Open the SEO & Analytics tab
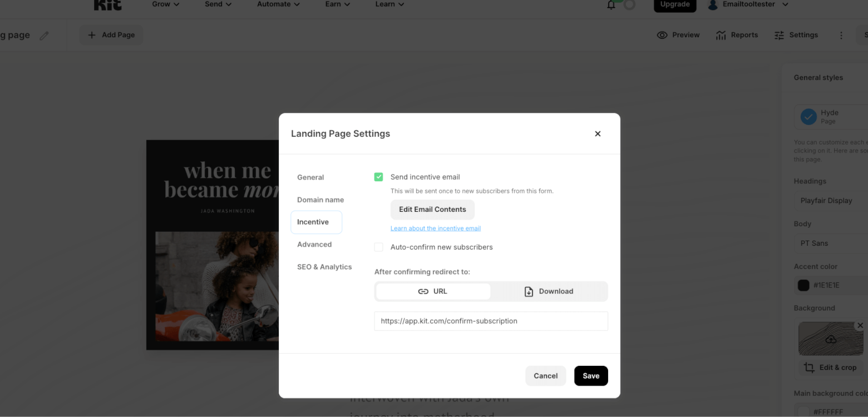Viewport: 868px width, 417px height. tap(324, 267)
